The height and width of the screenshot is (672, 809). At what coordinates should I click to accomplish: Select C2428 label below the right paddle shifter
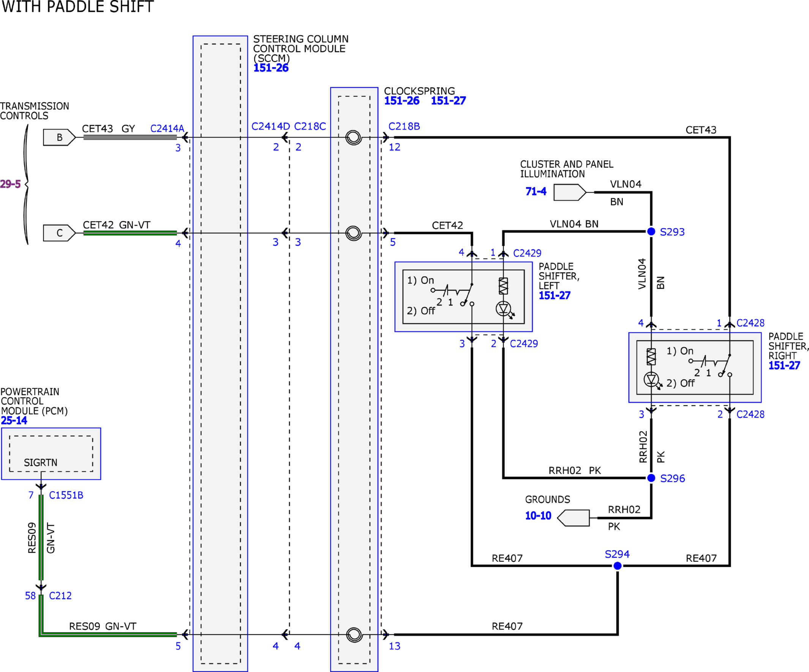point(751,414)
